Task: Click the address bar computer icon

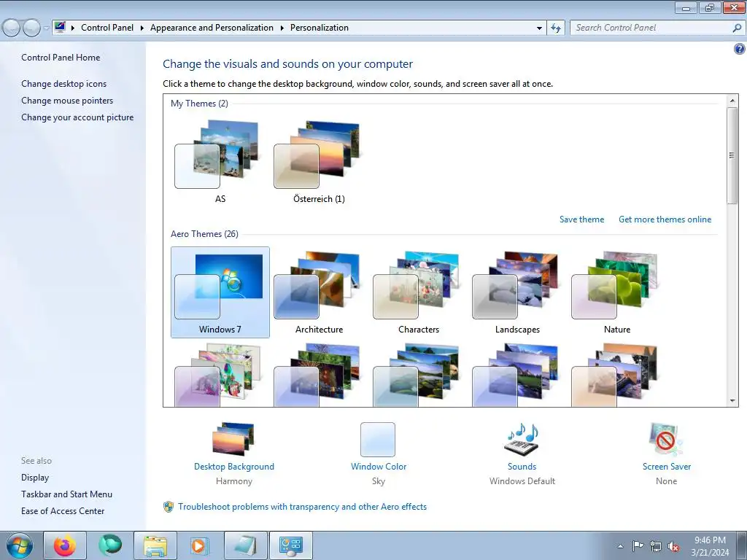Action: [x=60, y=27]
